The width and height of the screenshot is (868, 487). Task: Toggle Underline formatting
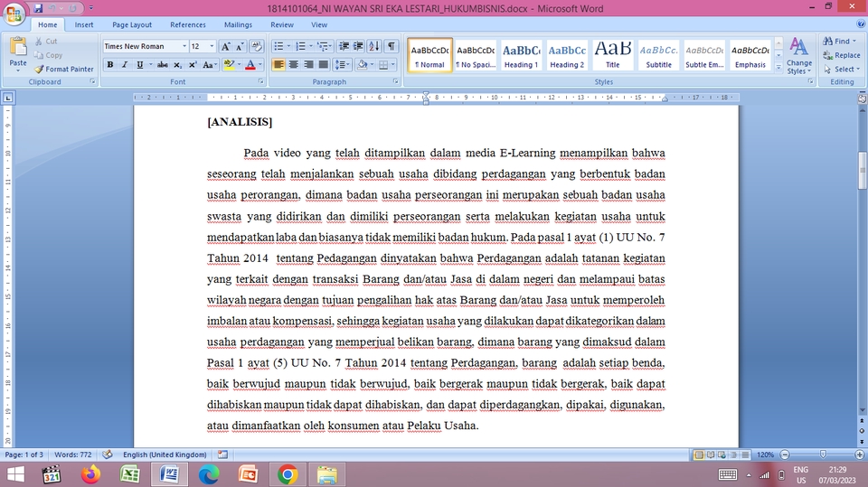[139, 65]
